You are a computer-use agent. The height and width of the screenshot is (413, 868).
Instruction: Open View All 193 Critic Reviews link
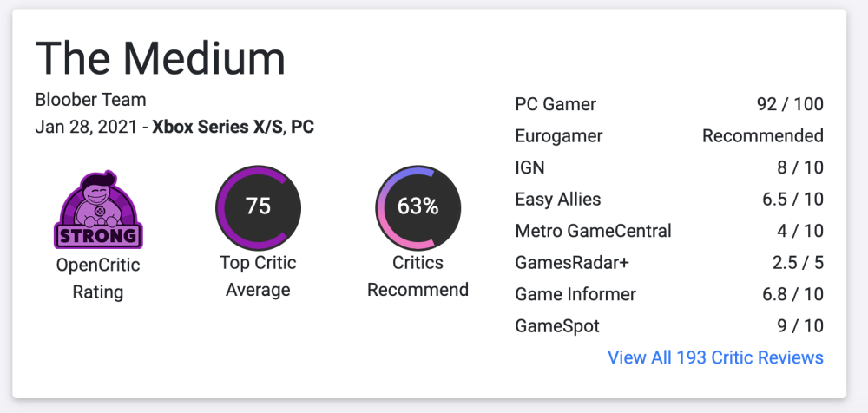[715, 357]
